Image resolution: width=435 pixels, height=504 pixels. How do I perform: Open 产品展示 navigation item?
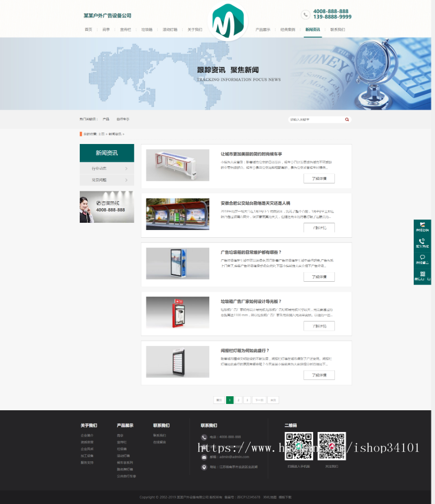[x=263, y=29]
